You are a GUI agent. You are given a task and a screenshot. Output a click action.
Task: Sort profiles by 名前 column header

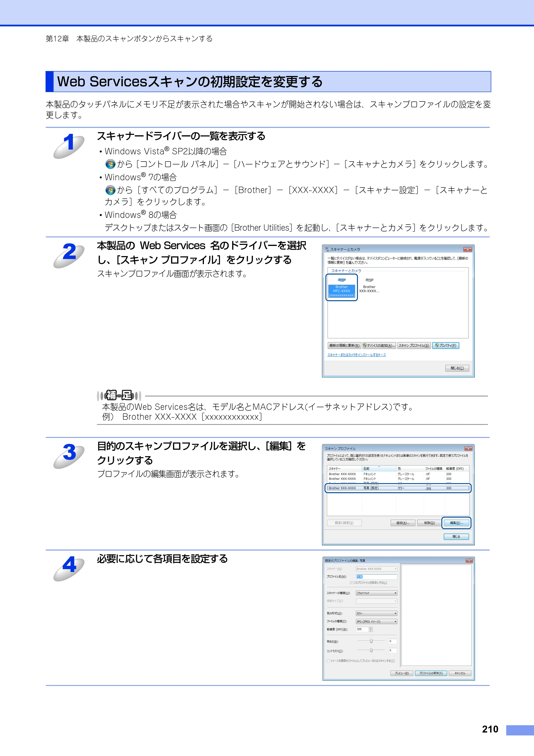pyautogui.click(x=379, y=469)
